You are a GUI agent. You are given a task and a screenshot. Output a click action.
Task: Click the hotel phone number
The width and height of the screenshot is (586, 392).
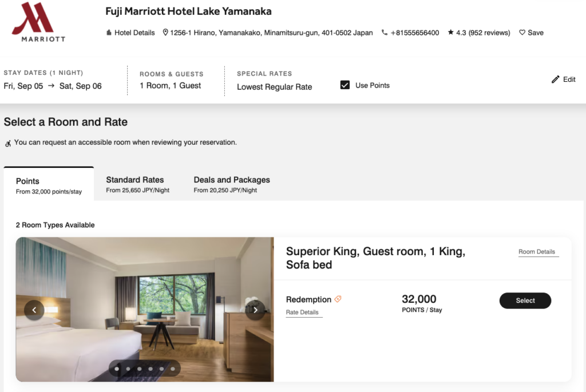(410, 33)
